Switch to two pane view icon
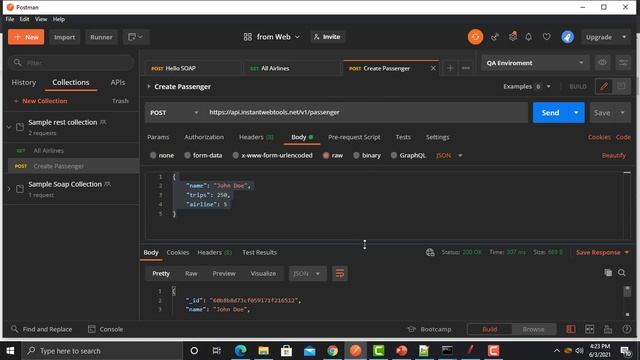Viewport: 640px width, 360px height. pyautogui.click(x=589, y=329)
